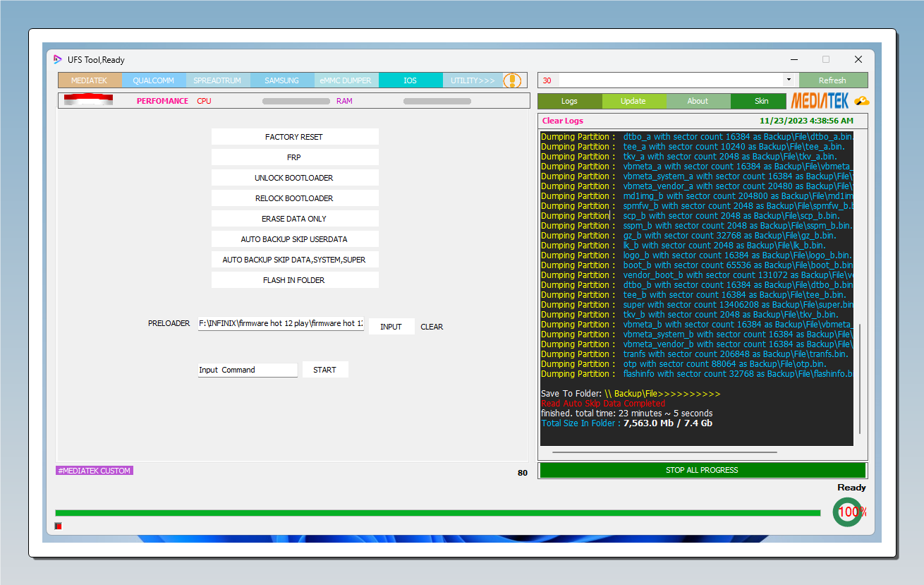The width and height of the screenshot is (924, 585).
Task: Open the Update tab
Action: click(634, 101)
